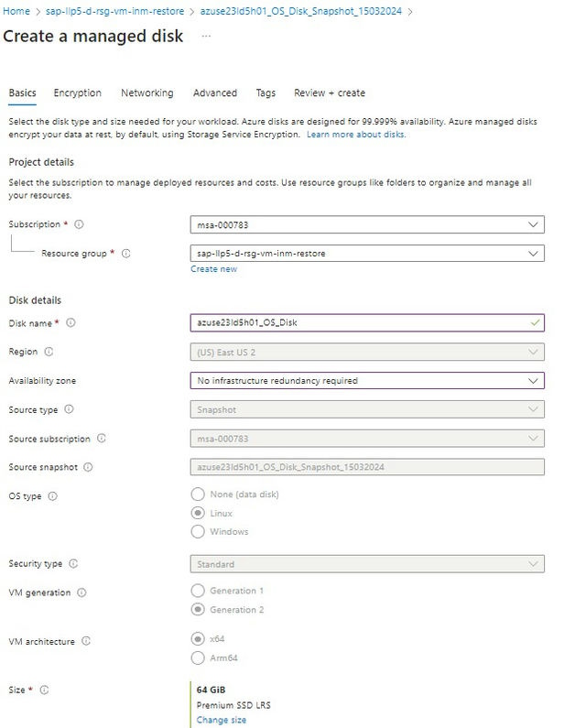Click the info icon beside Resource group

click(125, 254)
